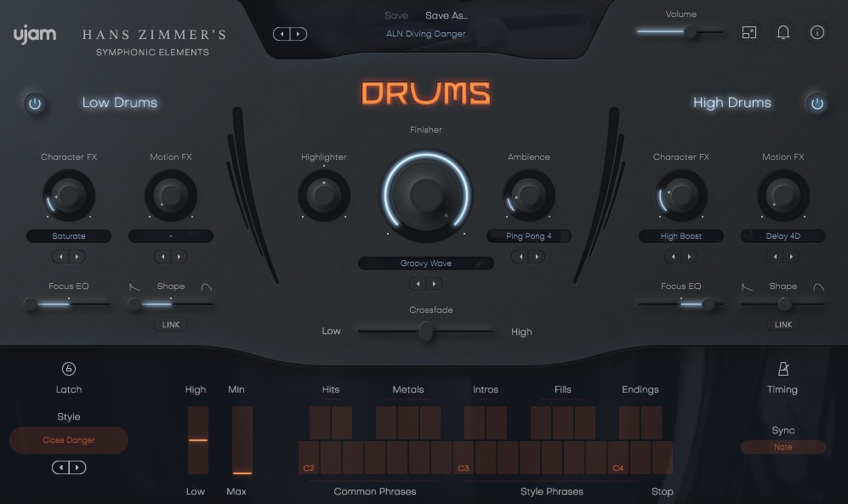Viewport: 848px width, 504px height.
Task: Adjust Low Drums Focus EQ slider
Action: point(68,304)
